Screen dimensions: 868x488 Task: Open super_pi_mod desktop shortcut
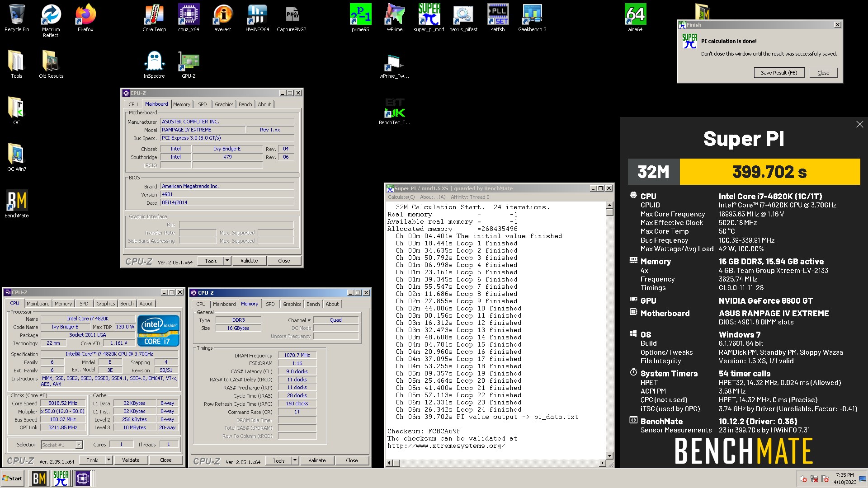[429, 18]
